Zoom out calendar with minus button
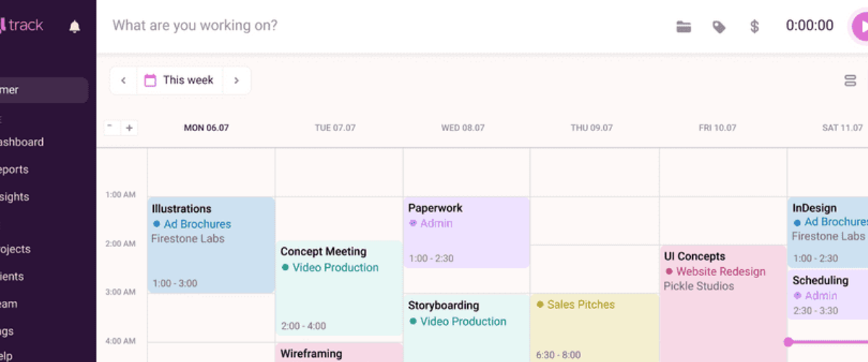 [111, 127]
